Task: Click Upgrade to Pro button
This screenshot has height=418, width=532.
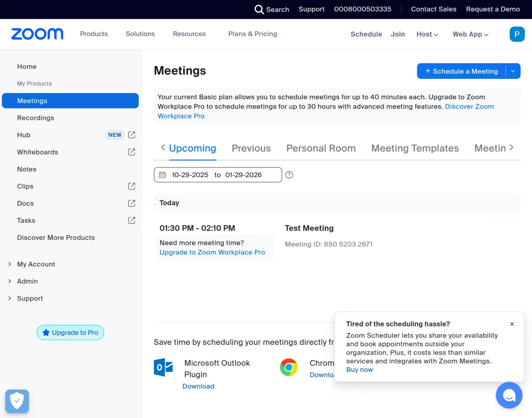Action: (70, 332)
